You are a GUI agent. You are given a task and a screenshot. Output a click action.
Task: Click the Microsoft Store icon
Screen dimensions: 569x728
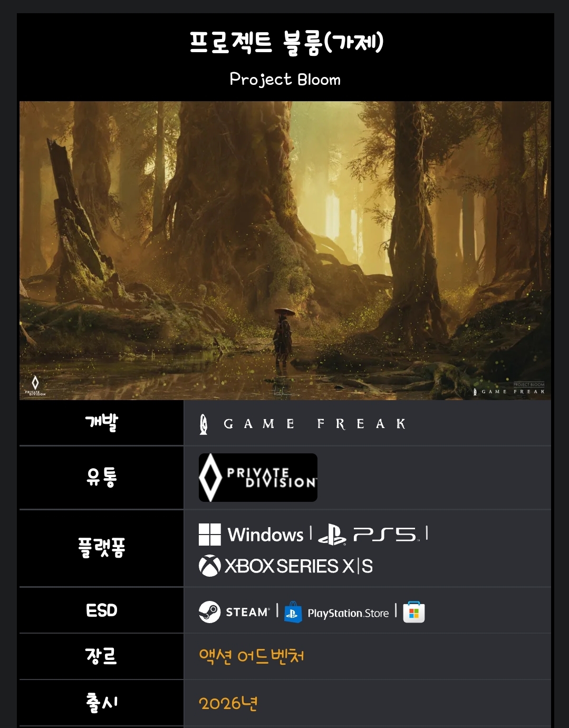[x=414, y=612]
